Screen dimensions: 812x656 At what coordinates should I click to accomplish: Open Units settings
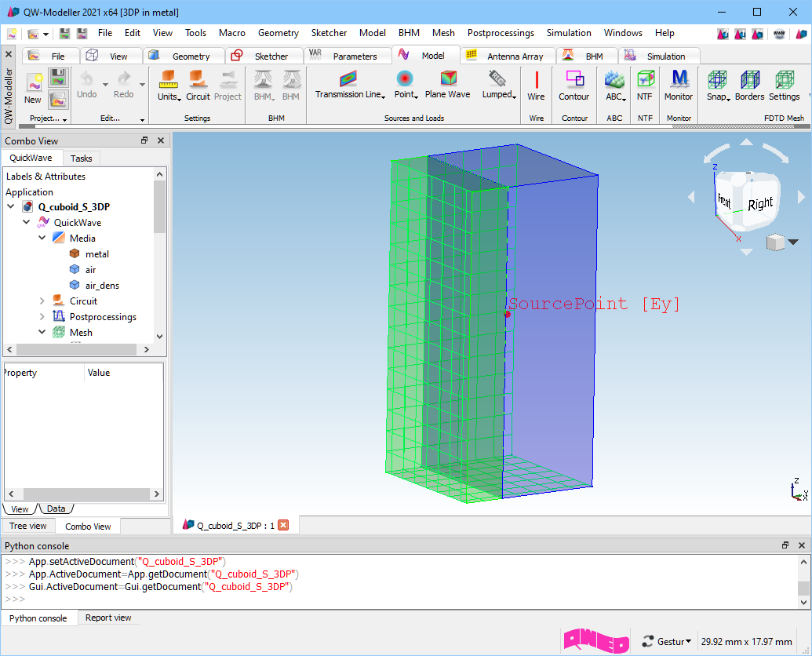point(169,86)
